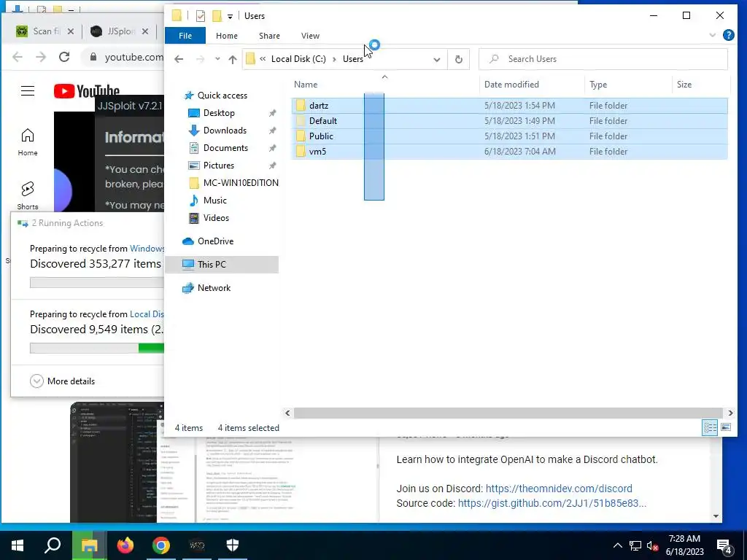Close the Scan file browser tab
Image resolution: width=747 pixels, height=560 pixels.
click(x=71, y=31)
